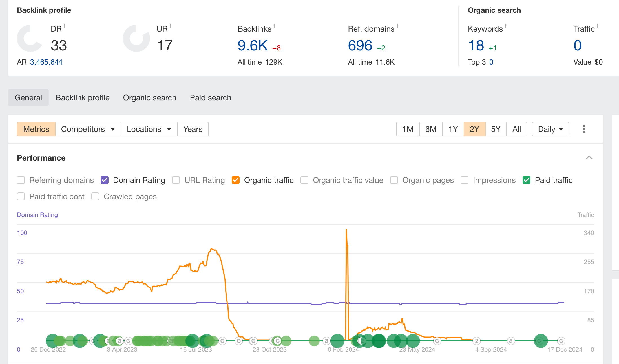Screen dimensions: 619x364
Task: Click the Ref. domains info icon
Action: click(x=397, y=26)
